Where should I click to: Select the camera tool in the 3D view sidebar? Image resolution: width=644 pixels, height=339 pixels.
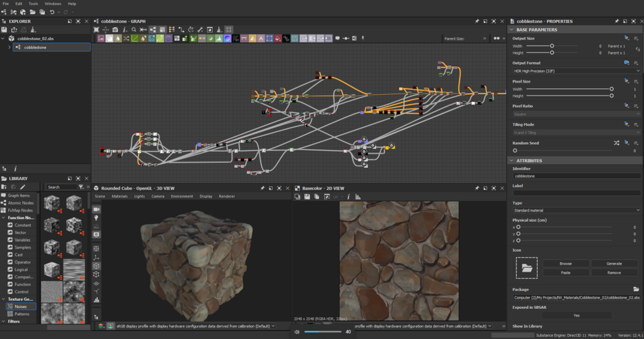(x=97, y=210)
